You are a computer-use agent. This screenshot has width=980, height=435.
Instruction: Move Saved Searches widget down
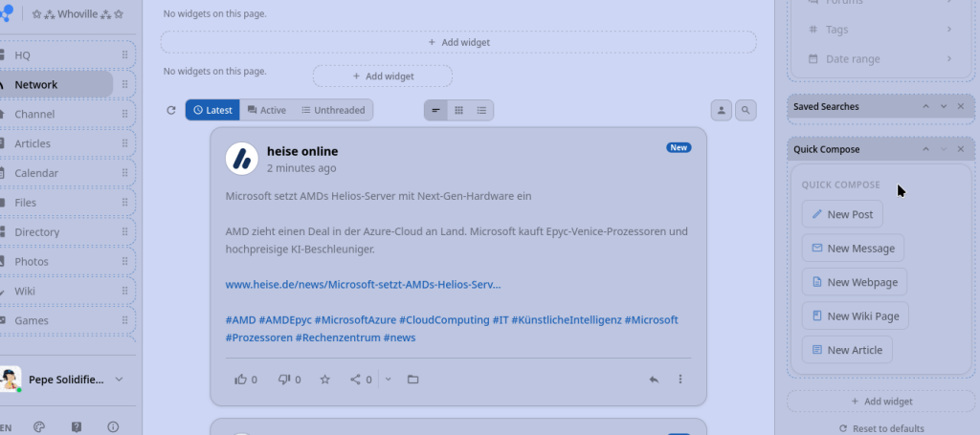(x=944, y=107)
